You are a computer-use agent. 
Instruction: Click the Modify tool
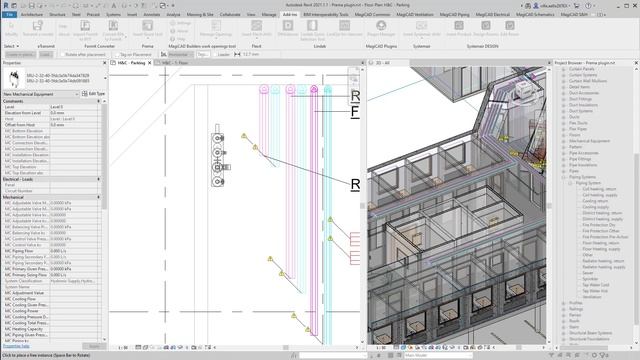pos(11,29)
